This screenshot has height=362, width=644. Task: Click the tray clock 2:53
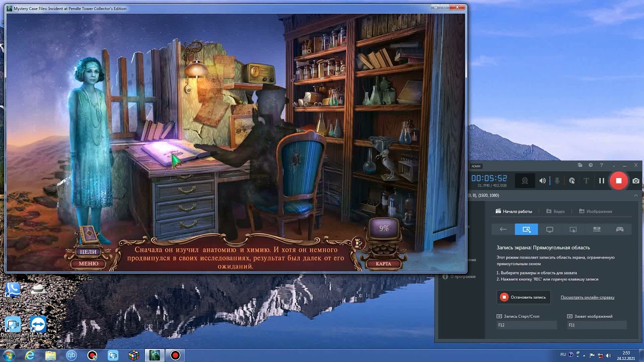[626, 355]
